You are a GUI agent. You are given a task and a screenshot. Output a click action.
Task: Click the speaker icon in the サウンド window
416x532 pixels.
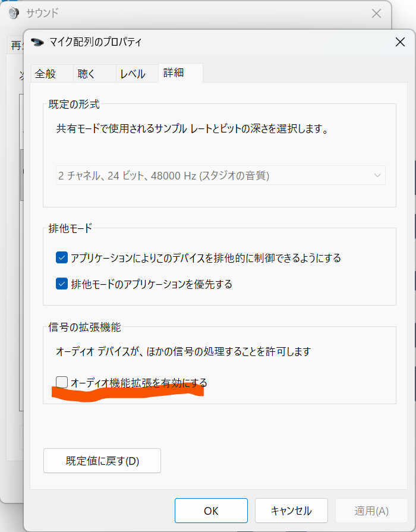coord(14,13)
